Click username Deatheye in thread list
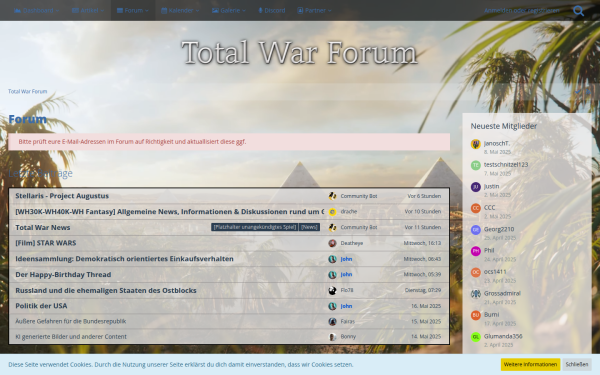Image resolution: width=600 pixels, height=375 pixels. point(352,243)
